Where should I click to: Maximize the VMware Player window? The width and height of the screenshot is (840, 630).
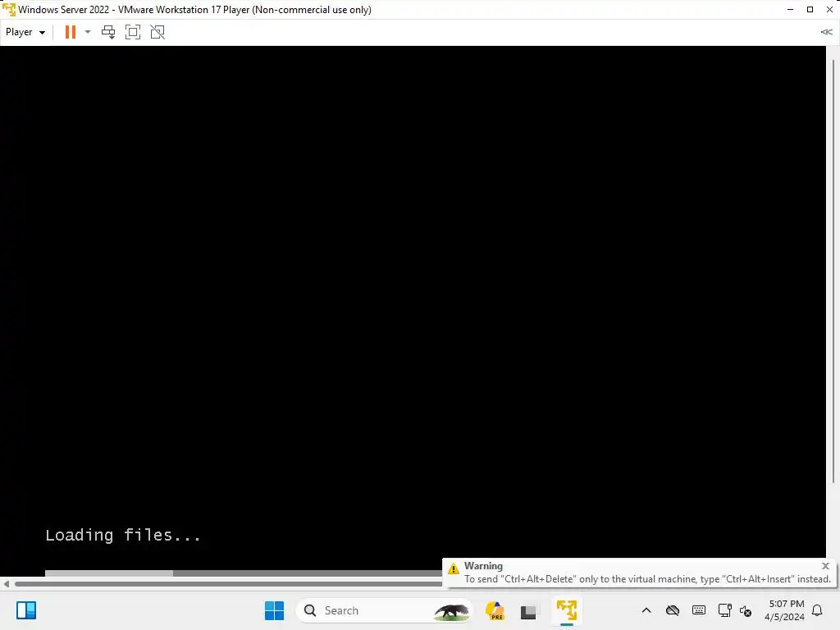click(x=810, y=10)
